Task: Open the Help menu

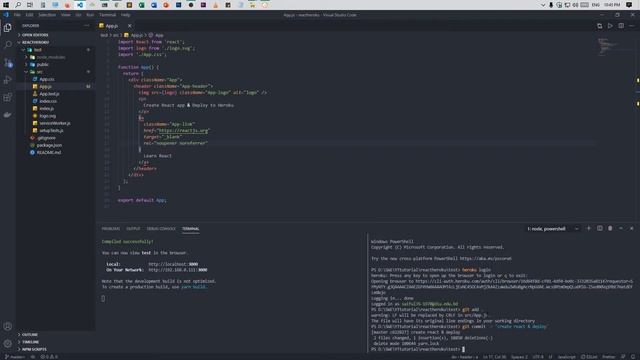Action: pos(125,15)
